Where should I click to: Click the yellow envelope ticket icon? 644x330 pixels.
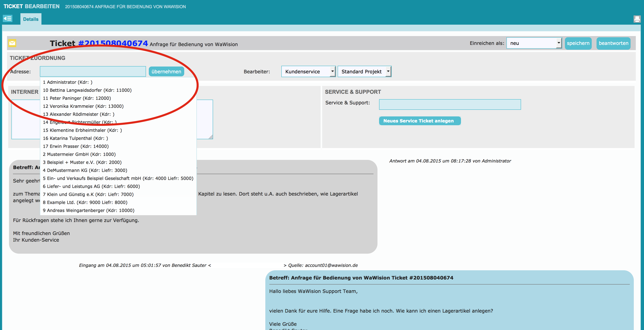(x=12, y=43)
